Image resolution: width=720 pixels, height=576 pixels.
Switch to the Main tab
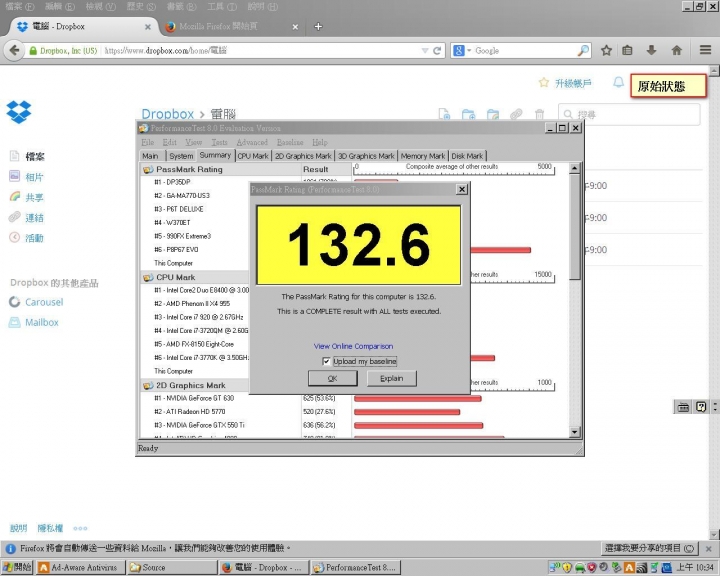click(150, 156)
